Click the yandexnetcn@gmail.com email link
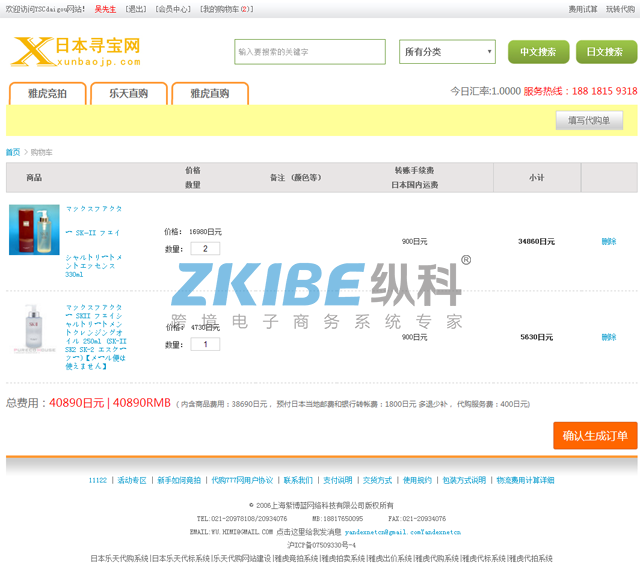Screen dimensions: 640x583 [x=402, y=532]
